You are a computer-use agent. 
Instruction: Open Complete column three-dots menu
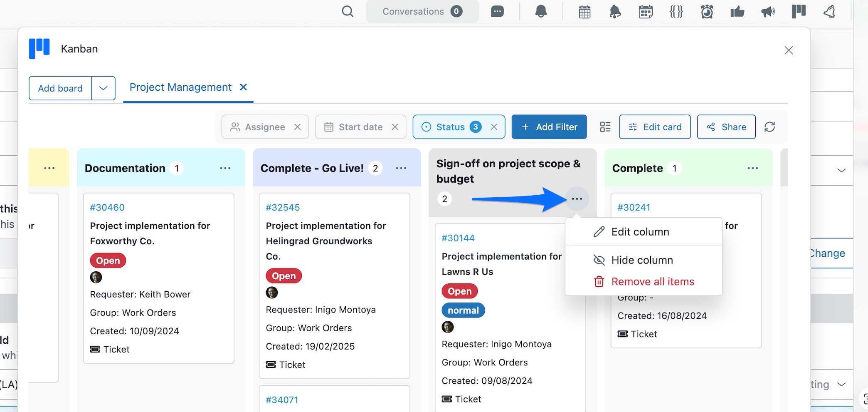tap(752, 168)
